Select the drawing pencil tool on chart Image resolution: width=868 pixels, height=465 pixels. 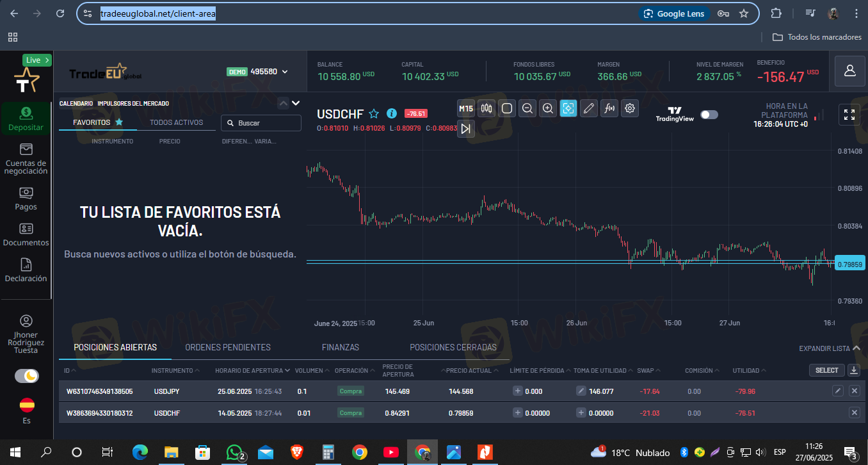[589, 108]
